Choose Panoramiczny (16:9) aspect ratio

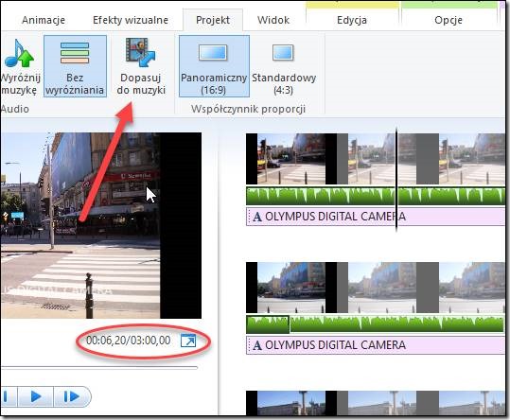[x=214, y=66]
